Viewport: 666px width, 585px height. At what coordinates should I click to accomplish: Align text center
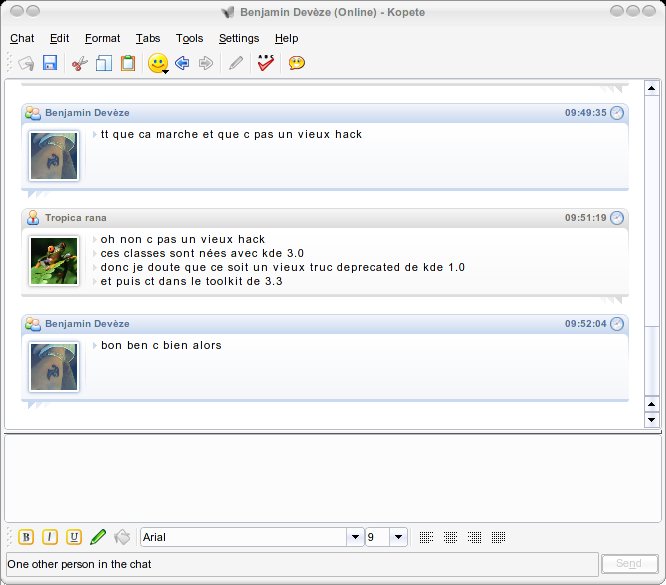pos(450,537)
